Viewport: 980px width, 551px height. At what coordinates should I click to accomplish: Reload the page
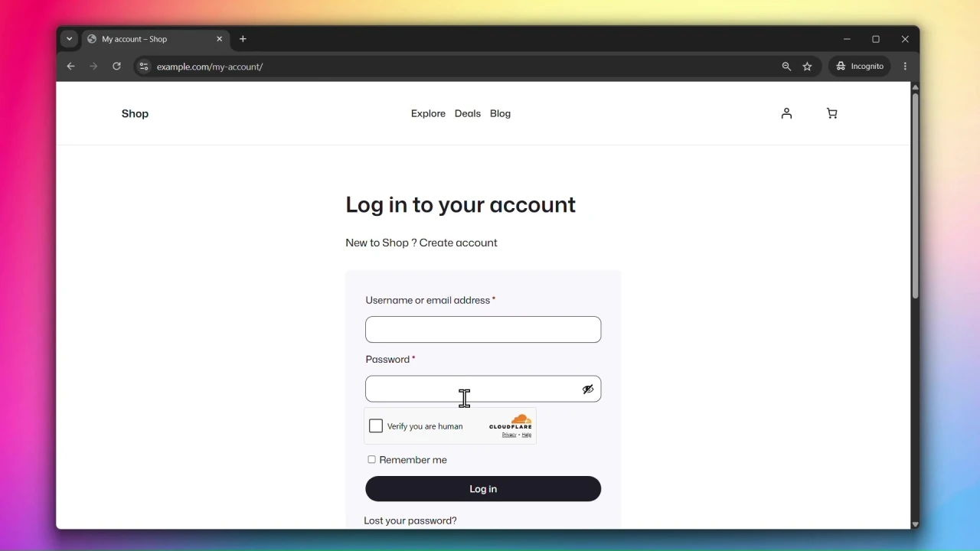pos(116,67)
